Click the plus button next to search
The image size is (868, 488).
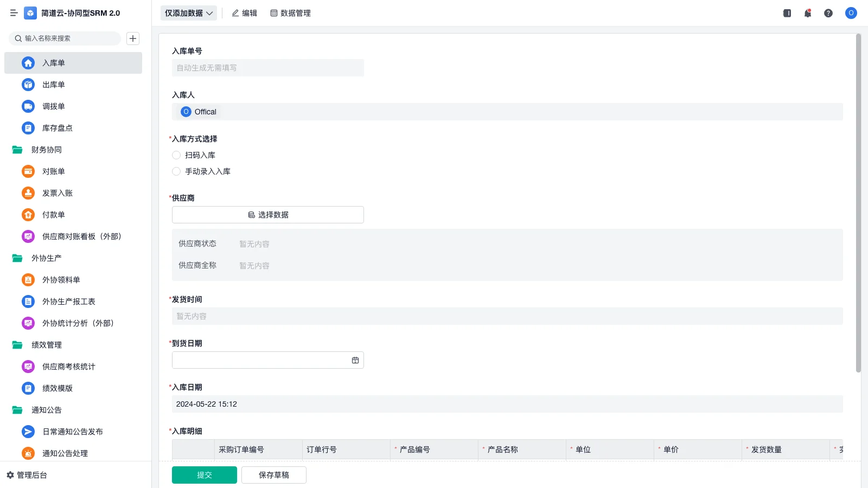(133, 38)
